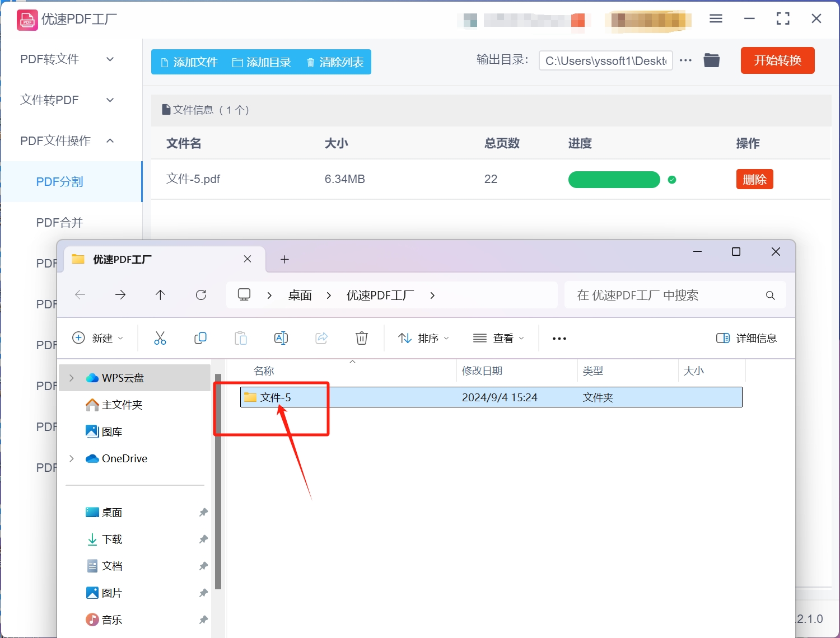Open the 排序 sort dropdown
840x638 pixels.
click(x=423, y=338)
